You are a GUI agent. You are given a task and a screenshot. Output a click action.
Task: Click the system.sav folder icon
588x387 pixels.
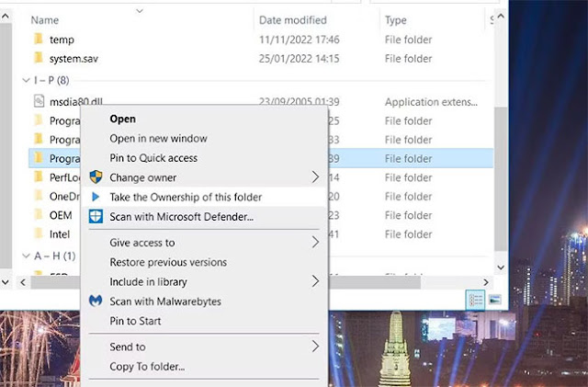pos(39,58)
